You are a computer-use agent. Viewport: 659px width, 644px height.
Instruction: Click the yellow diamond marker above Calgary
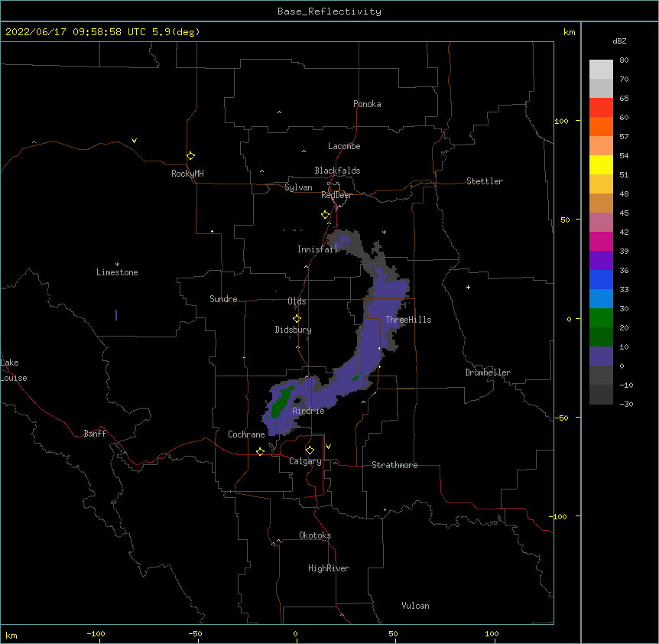pos(310,450)
